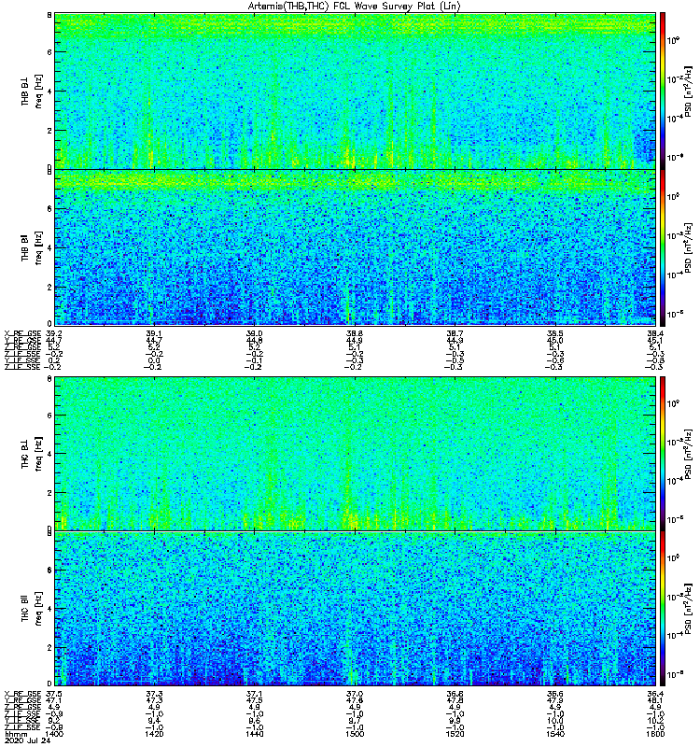700x747 pixels.
Task: Click the THC B∥ panel PSD color bar
Action: click(663, 609)
